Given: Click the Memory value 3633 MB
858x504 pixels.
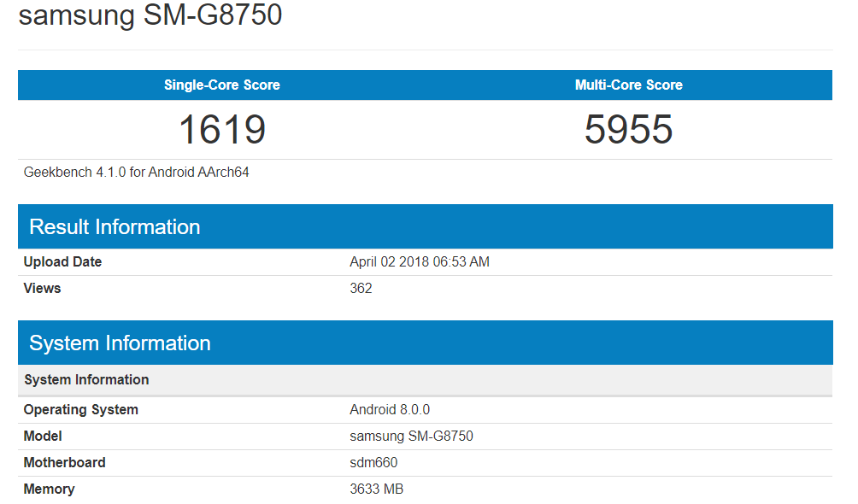Looking at the screenshot, I should pyautogui.click(x=376, y=489).
